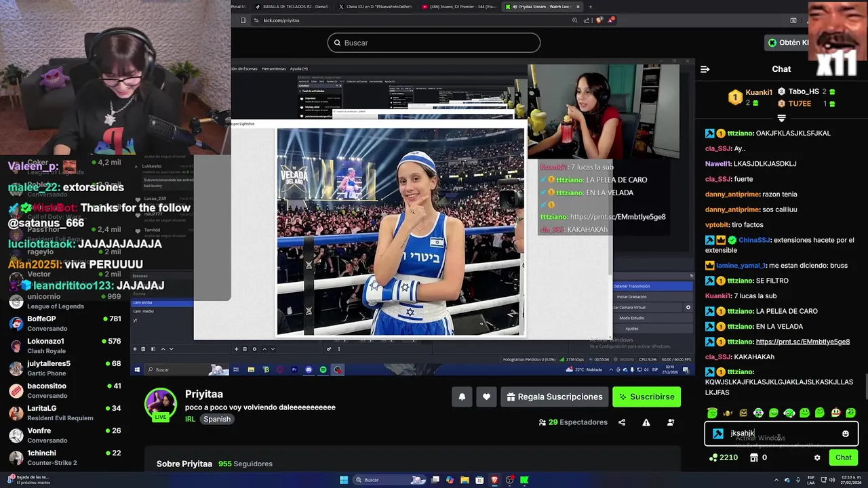The width and height of the screenshot is (868, 488).
Task: Click the channel points 2210 icon
Action: 713,457
